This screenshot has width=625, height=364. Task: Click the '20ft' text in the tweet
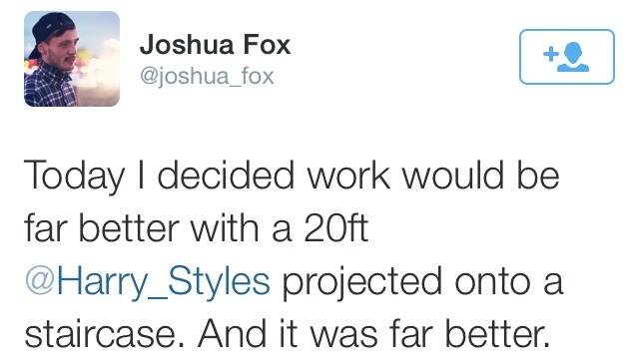coord(335,227)
